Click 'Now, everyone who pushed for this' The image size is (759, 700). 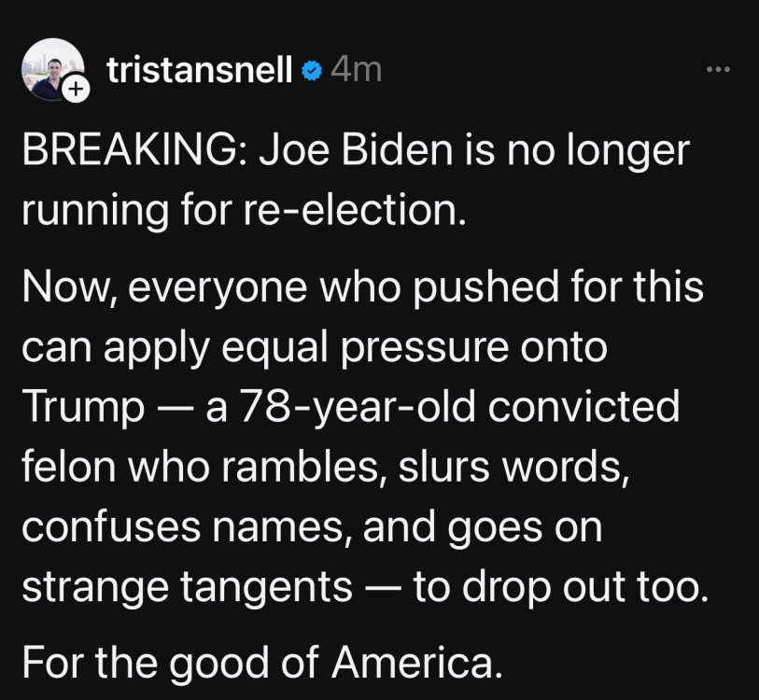(x=362, y=287)
